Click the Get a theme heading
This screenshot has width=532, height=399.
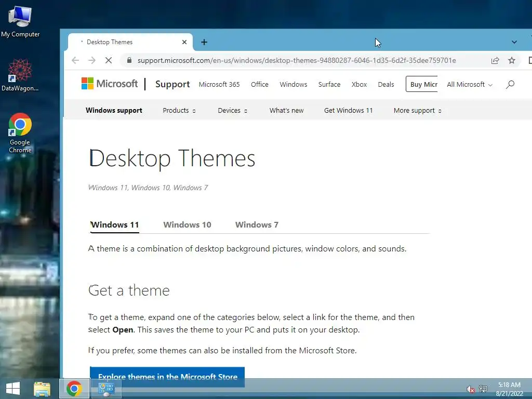(129, 290)
